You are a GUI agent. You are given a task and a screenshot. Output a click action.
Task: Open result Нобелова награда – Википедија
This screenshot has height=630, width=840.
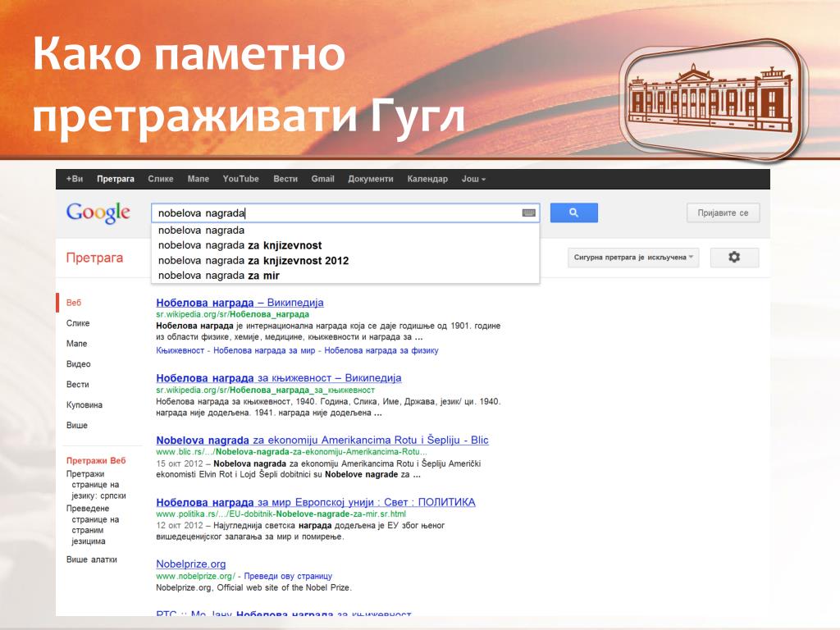[240, 303]
